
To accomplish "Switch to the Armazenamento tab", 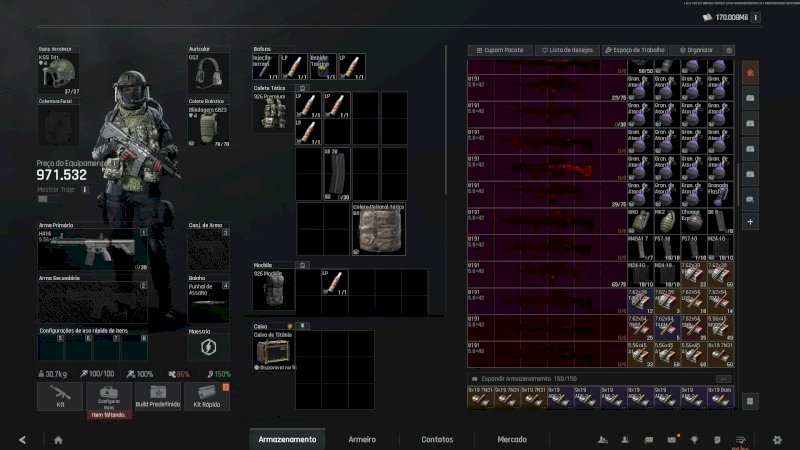I will coord(287,439).
